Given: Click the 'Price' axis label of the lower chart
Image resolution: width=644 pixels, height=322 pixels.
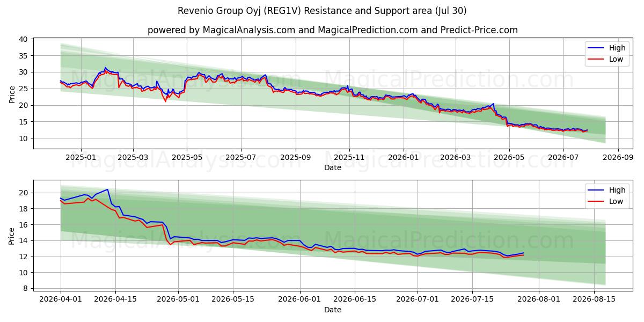Looking at the screenshot, I should 12,236.
